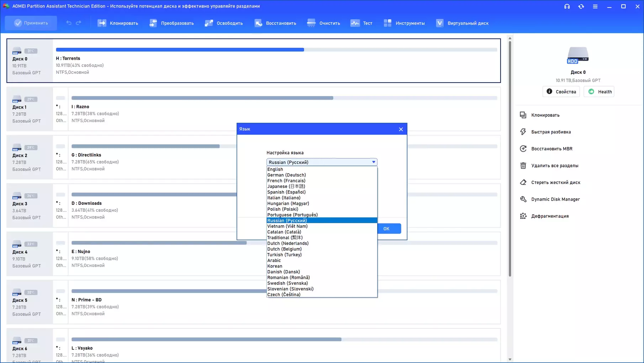Image resolution: width=644 pixels, height=363 pixels.
Task: Select Slovenian (Slovenski) in the language list
Action: 322,289
